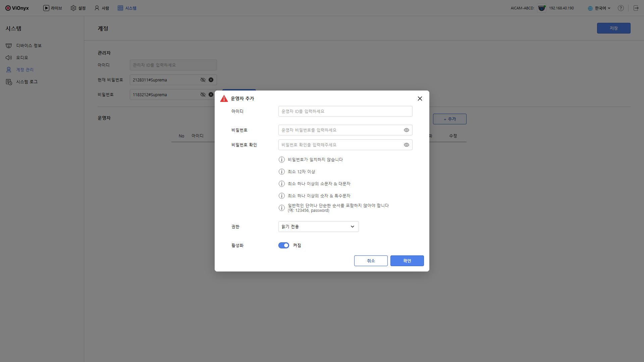Show the password confirm field via eye icon

point(407,145)
